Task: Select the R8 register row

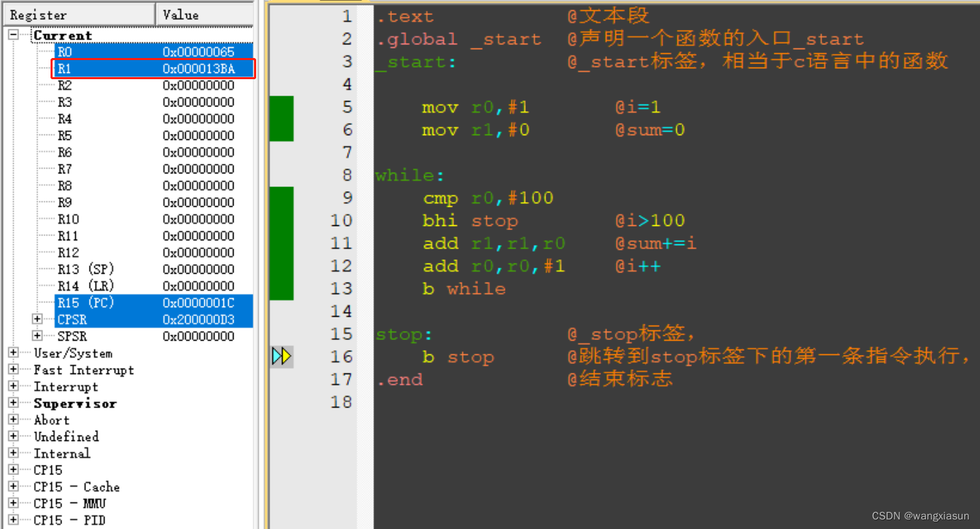Action: 154,186
